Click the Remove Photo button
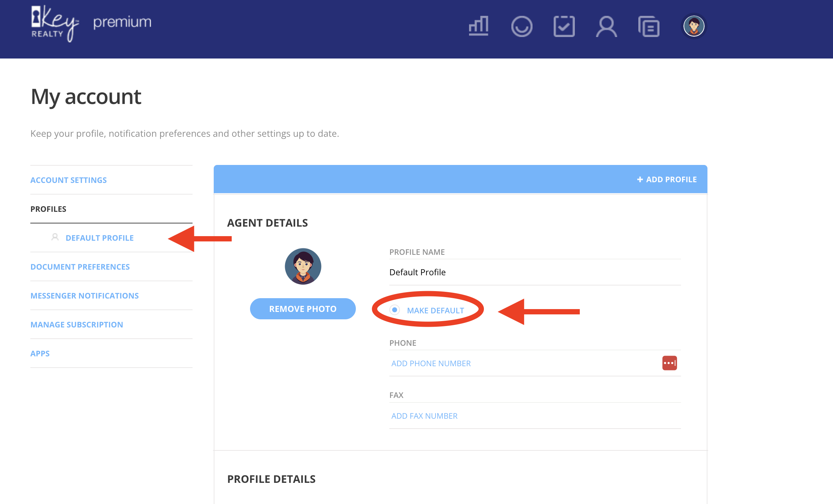This screenshot has width=833, height=504. point(303,309)
